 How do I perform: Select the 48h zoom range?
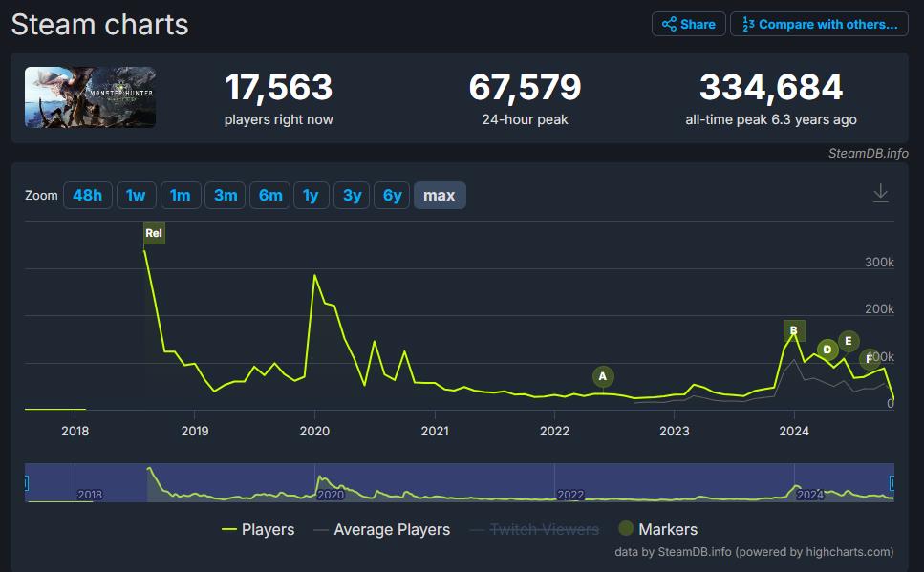tap(87, 196)
